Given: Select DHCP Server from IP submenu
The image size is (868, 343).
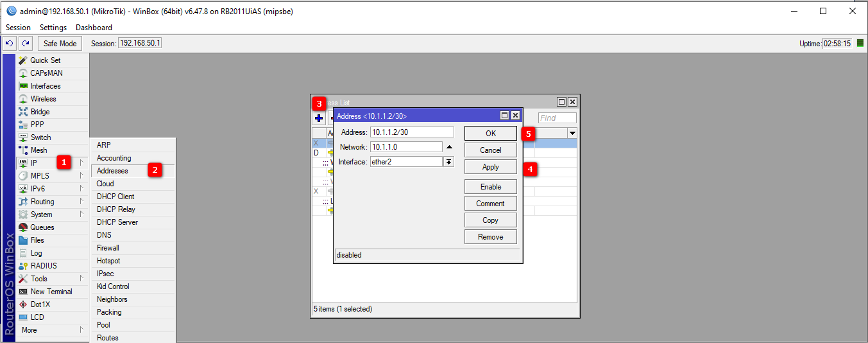Looking at the screenshot, I should [117, 222].
